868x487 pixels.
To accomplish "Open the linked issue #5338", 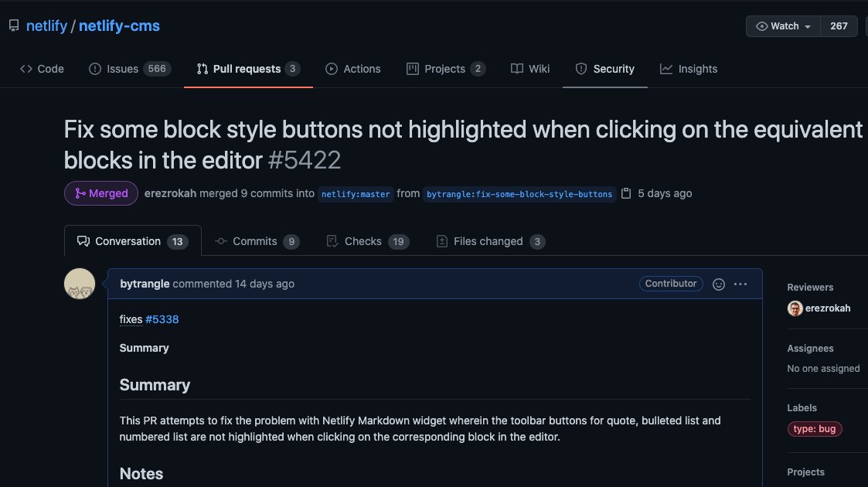I will point(162,319).
